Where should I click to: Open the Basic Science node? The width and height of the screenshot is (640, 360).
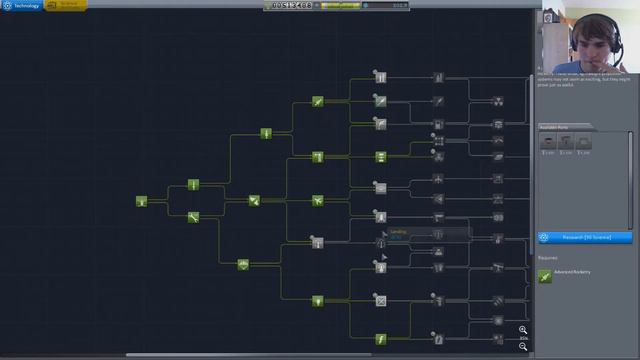pos(318,301)
